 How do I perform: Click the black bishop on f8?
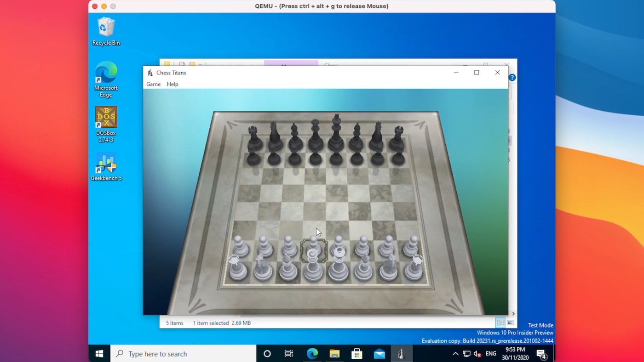point(356,137)
